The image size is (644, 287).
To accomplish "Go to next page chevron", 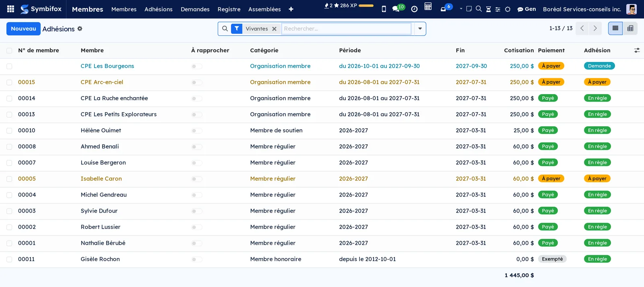I will 595,29.
